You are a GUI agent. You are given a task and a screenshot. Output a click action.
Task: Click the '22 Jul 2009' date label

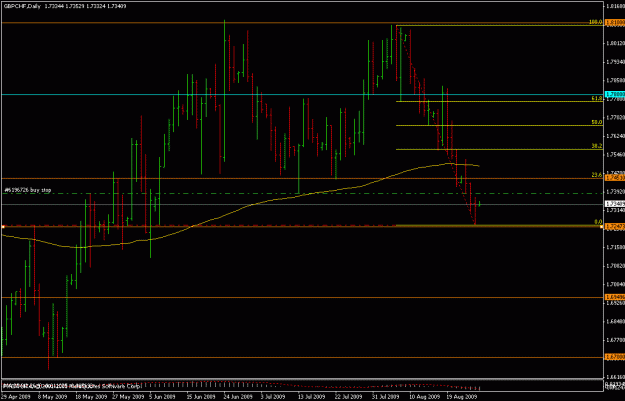click(x=348, y=397)
